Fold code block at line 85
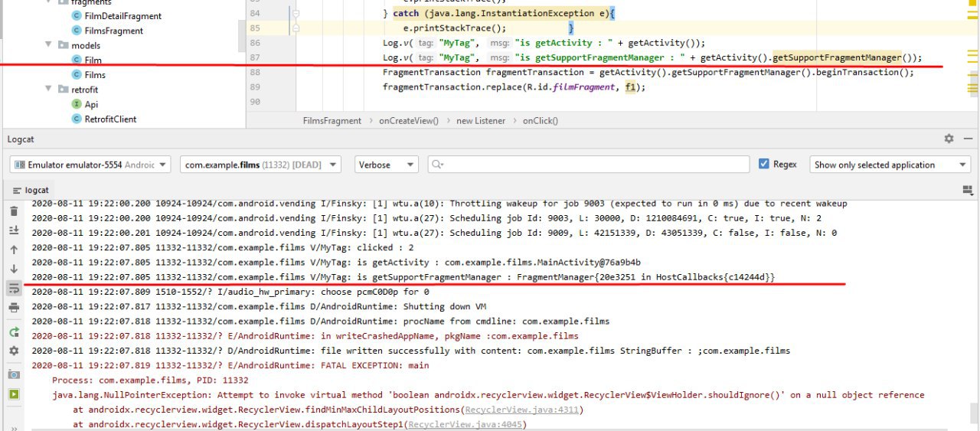Image resolution: width=980 pixels, height=431 pixels. point(296,28)
